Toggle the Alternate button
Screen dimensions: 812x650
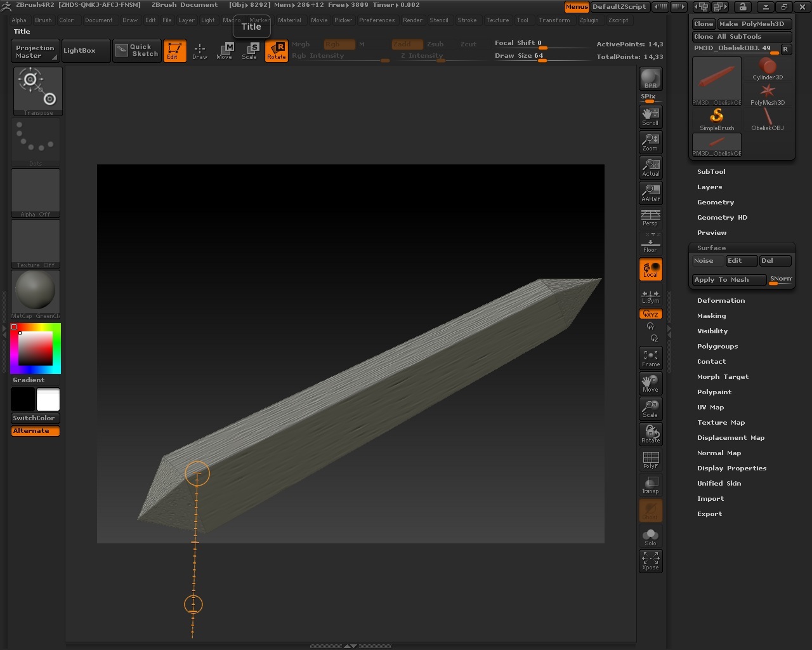pyautogui.click(x=36, y=431)
